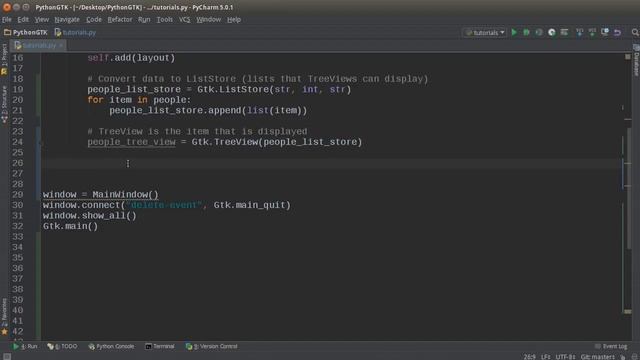Open the Database side panel
This screenshot has width=640, height=360.
click(x=636, y=60)
